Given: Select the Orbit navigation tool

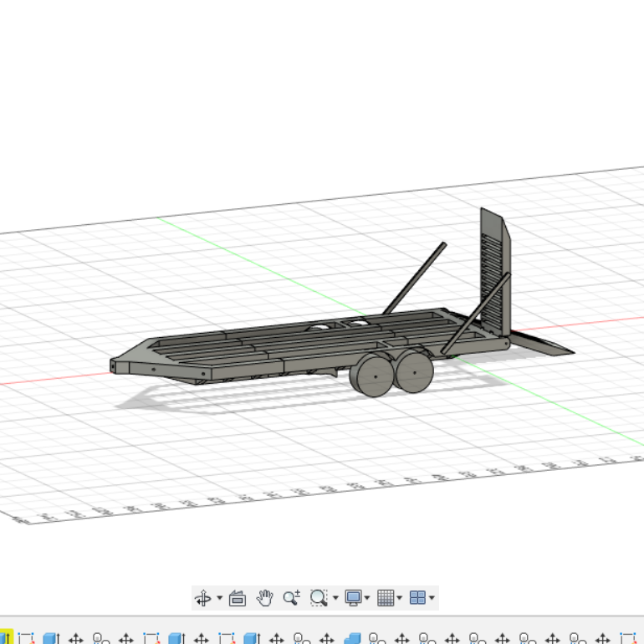Looking at the screenshot, I should coord(203,598).
